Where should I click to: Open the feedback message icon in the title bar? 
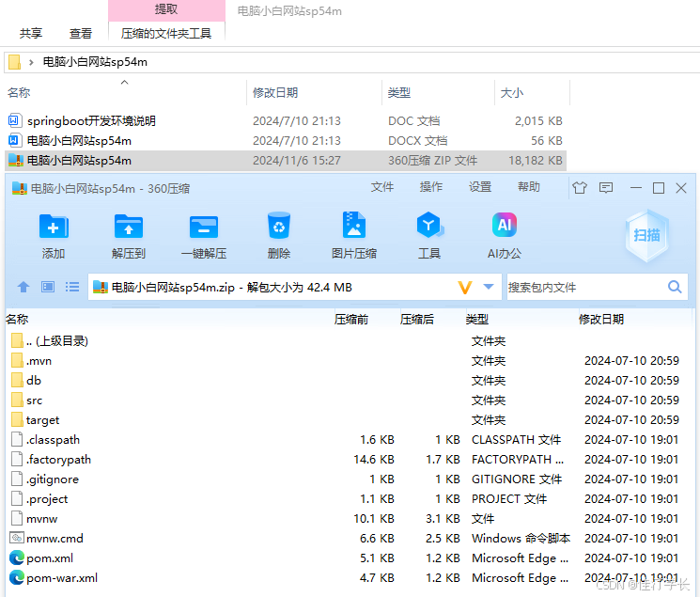click(606, 188)
